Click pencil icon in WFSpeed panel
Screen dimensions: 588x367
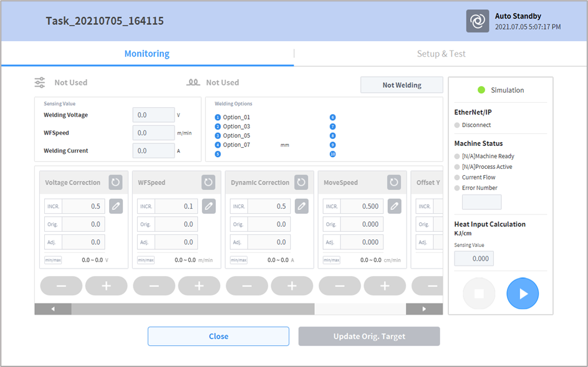(209, 206)
